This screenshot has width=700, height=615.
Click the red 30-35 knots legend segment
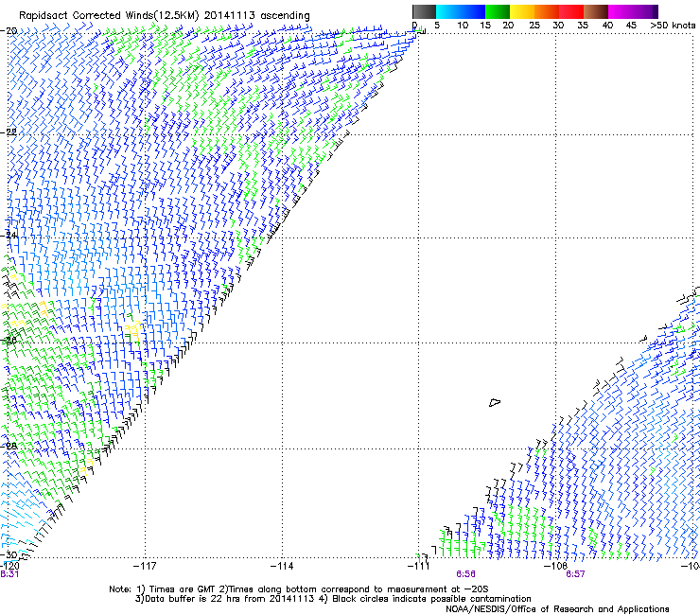[x=571, y=11]
